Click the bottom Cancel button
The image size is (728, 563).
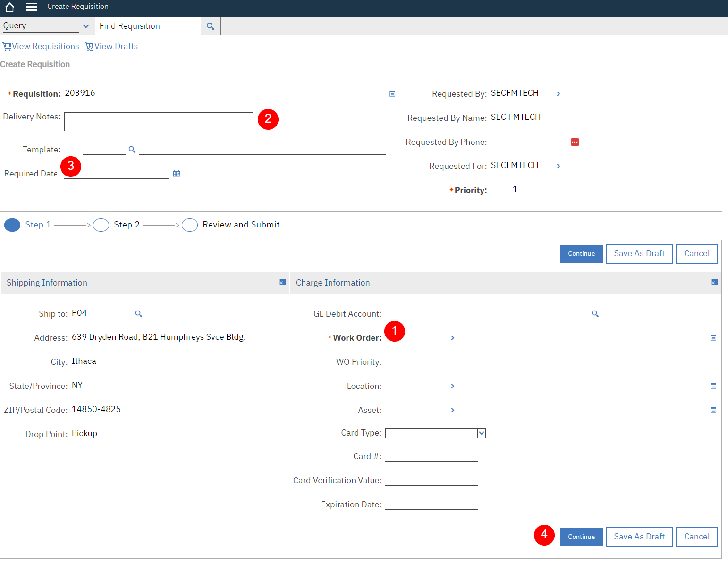[697, 537]
